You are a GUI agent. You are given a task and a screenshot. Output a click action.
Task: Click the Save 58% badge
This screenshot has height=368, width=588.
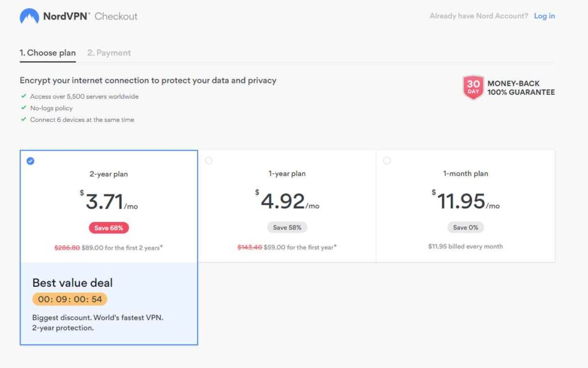tap(287, 228)
